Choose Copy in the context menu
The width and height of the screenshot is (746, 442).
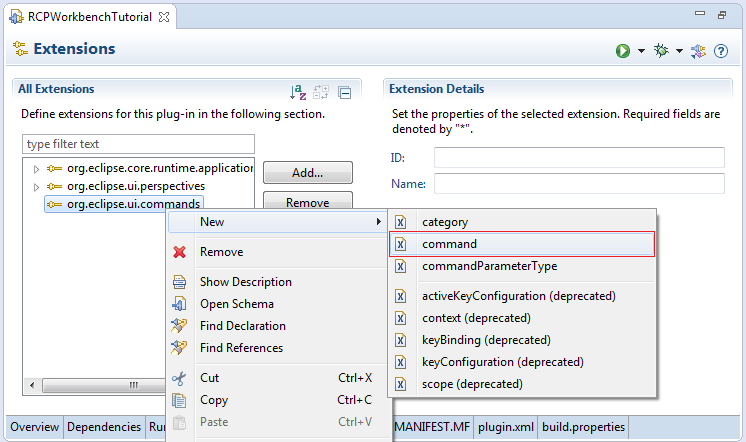[x=278, y=400]
